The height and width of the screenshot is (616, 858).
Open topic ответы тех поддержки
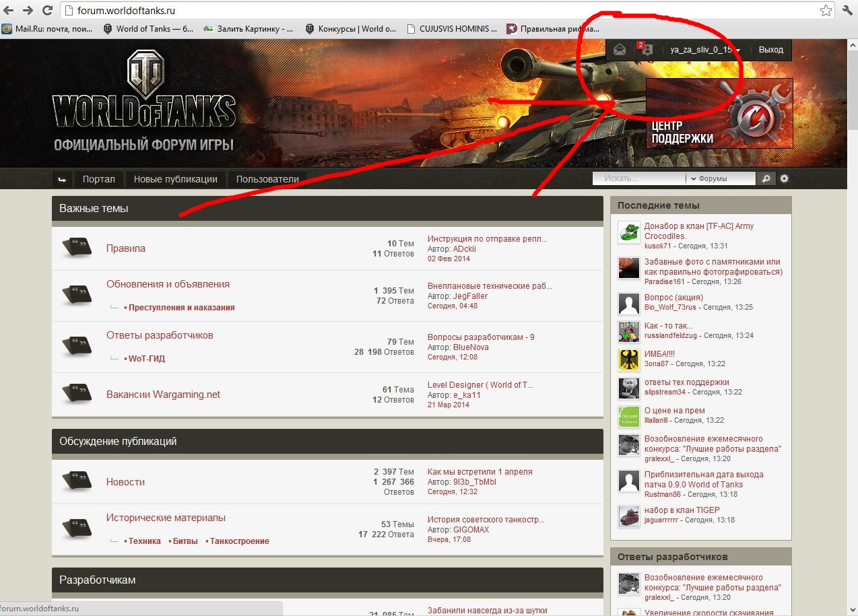687,382
